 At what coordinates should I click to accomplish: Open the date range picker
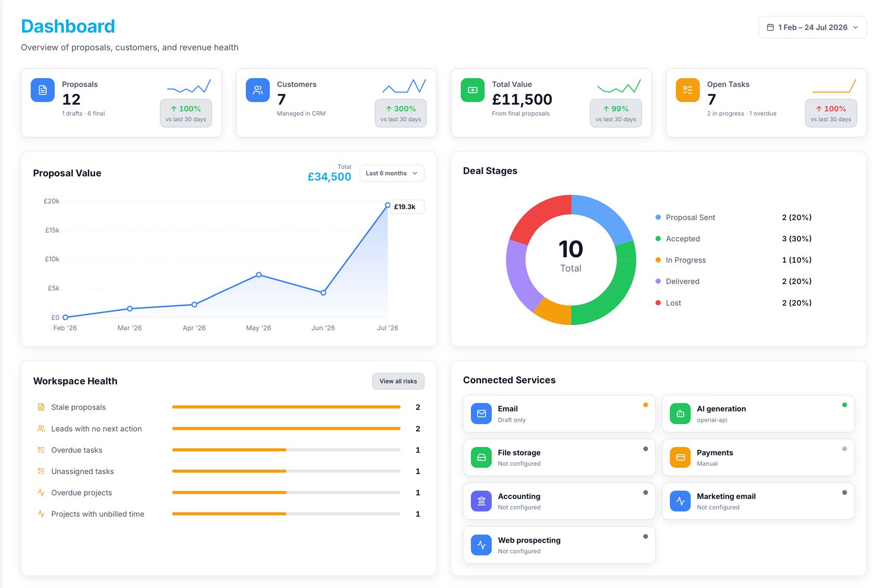pyautogui.click(x=812, y=27)
